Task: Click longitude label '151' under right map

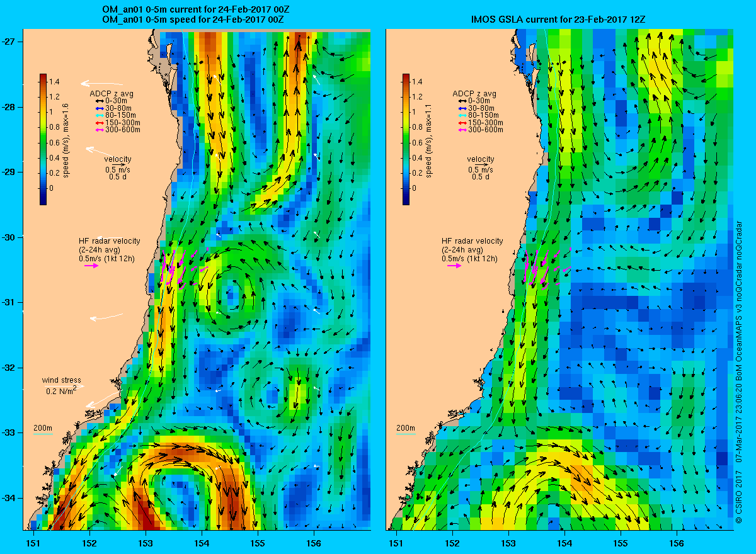Action: [396, 543]
